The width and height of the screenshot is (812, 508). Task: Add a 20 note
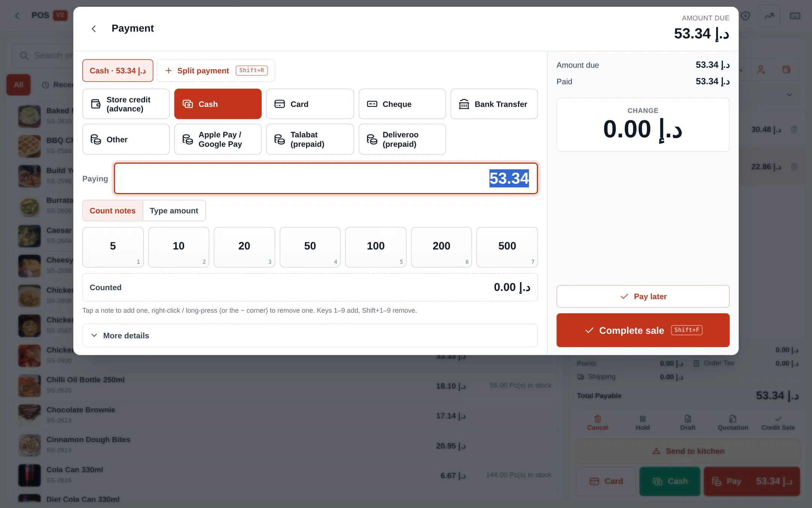pyautogui.click(x=244, y=247)
